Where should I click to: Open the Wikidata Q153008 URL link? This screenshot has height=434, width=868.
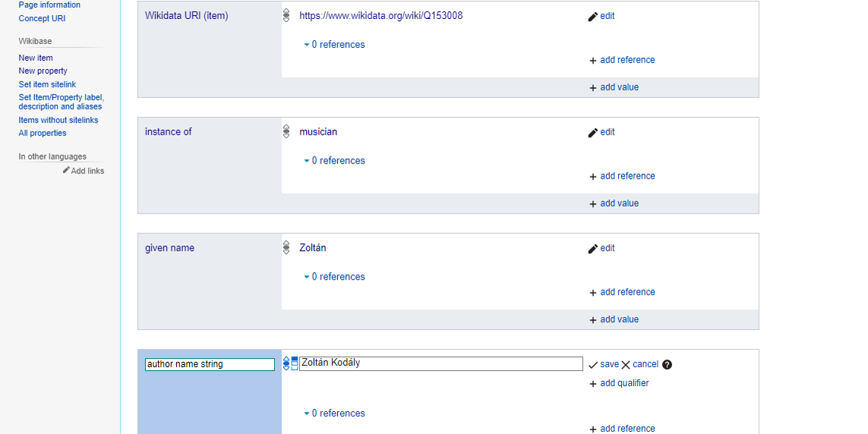[x=380, y=16]
